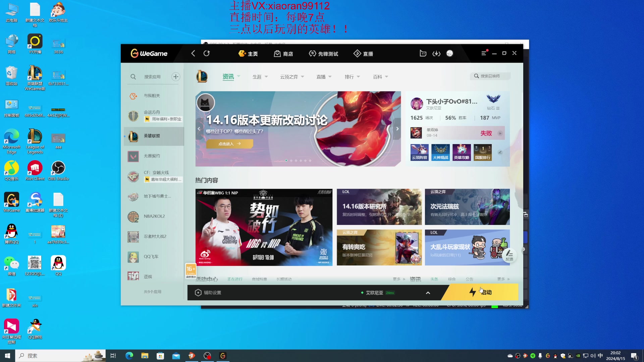Open the 大神观战 shortcut
Screen dimensions: 644x362
[x=440, y=153]
